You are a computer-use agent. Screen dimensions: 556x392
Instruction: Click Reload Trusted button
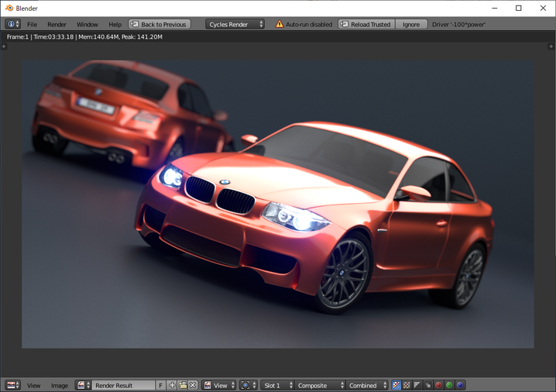pyautogui.click(x=366, y=24)
